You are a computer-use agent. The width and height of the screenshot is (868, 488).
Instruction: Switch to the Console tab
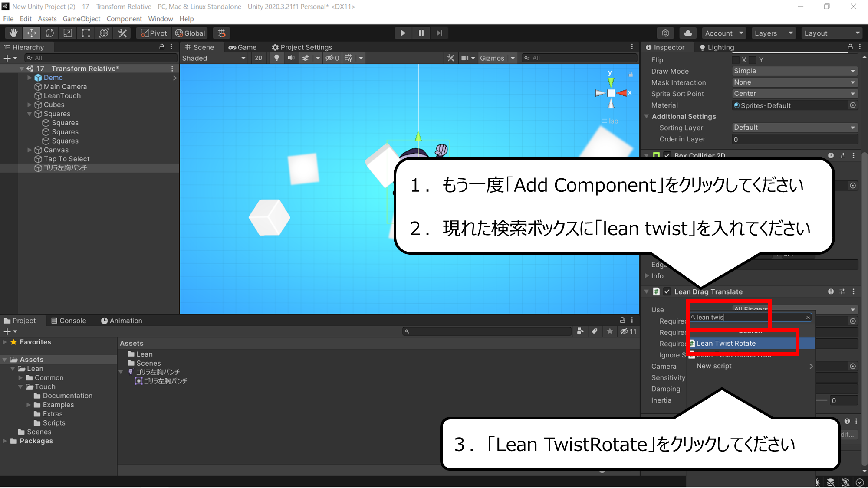(x=68, y=321)
